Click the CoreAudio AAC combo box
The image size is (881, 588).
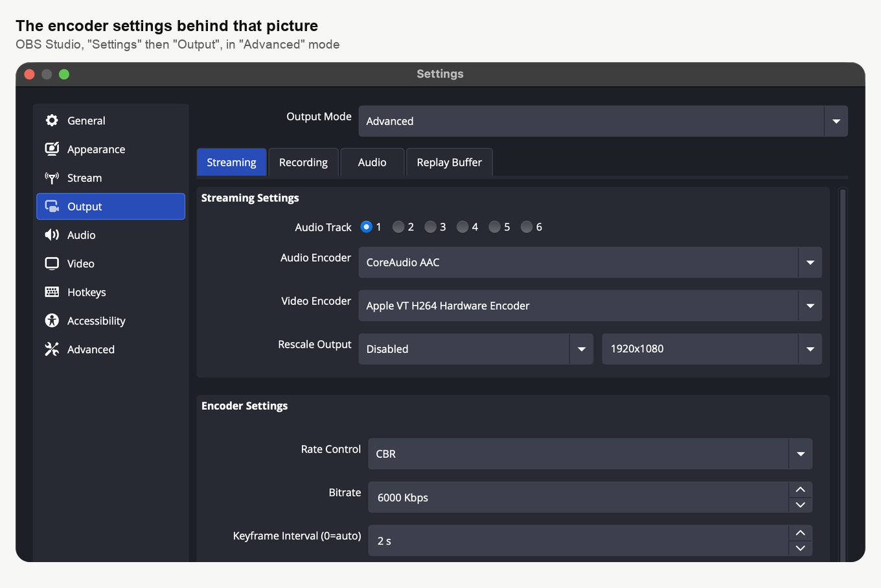click(x=590, y=262)
